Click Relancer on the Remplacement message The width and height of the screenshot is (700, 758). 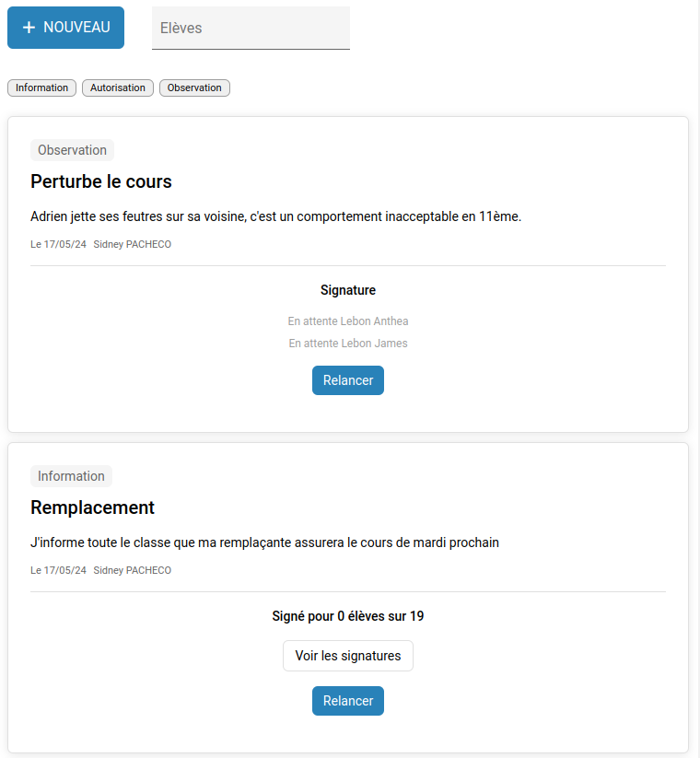pos(348,701)
